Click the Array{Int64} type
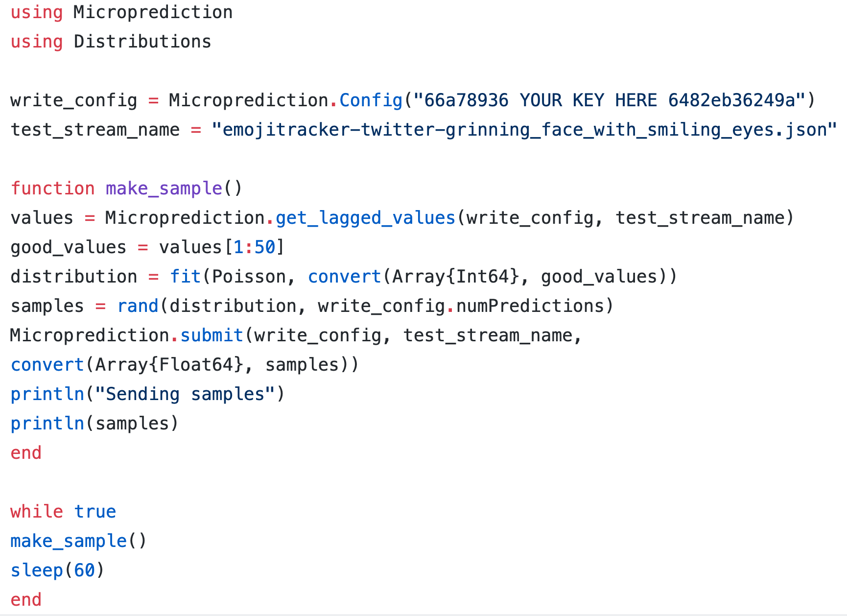Image resolution: width=847 pixels, height=616 pixels. (455, 277)
